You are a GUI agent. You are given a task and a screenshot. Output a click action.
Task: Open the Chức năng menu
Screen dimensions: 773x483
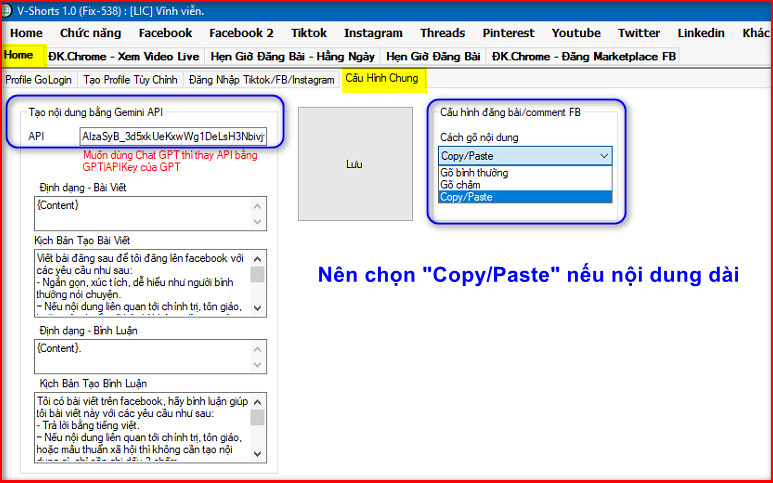pos(90,33)
